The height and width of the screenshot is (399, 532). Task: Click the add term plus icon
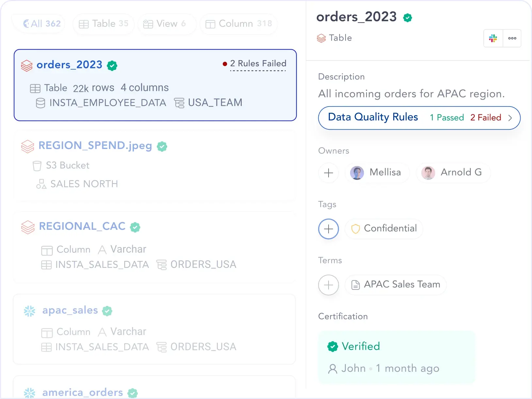[x=329, y=285]
